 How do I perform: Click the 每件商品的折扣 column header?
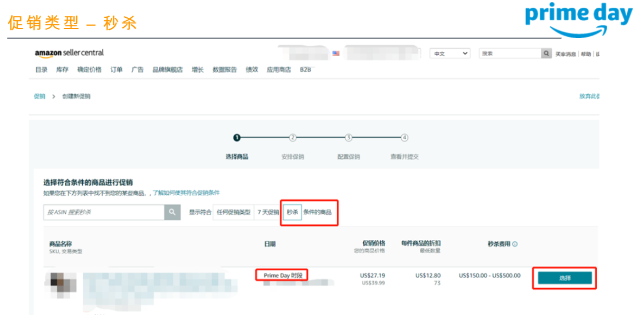pyautogui.click(x=421, y=243)
